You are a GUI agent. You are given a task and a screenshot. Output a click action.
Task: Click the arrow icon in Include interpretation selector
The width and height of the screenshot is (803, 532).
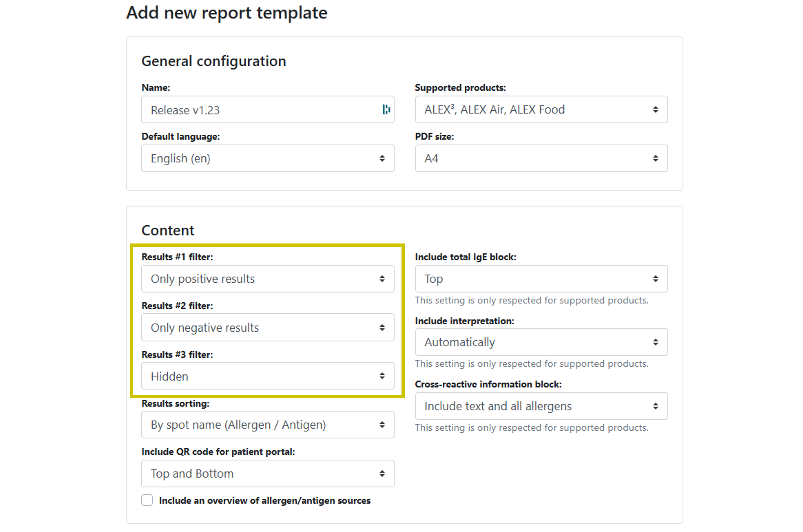coord(655,342)
